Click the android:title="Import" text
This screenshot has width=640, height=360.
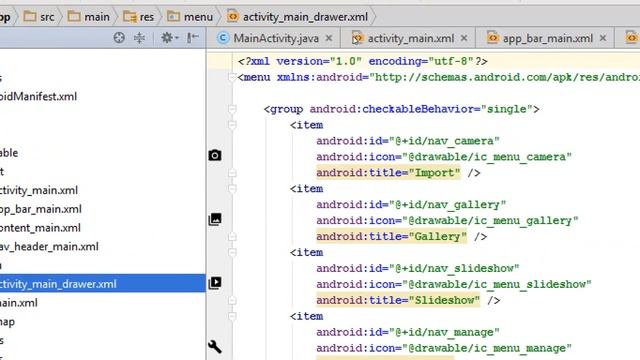tap(388, 173)
